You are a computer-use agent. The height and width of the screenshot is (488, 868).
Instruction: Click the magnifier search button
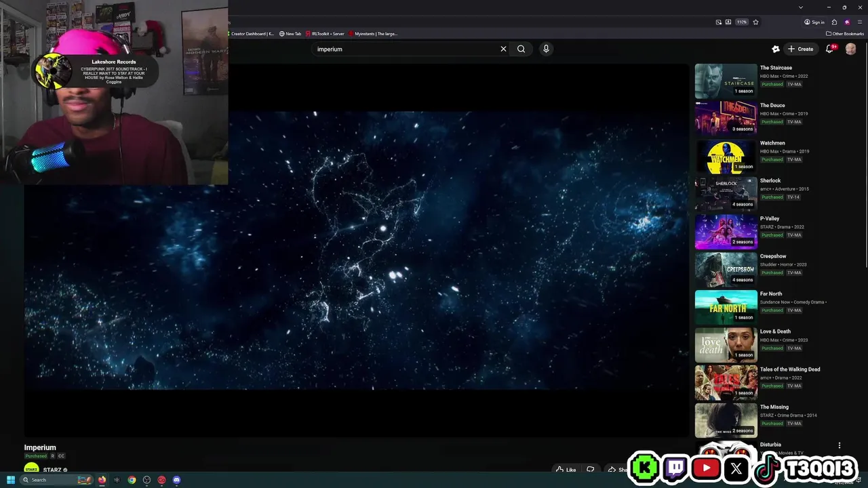(x=521, y=49)
